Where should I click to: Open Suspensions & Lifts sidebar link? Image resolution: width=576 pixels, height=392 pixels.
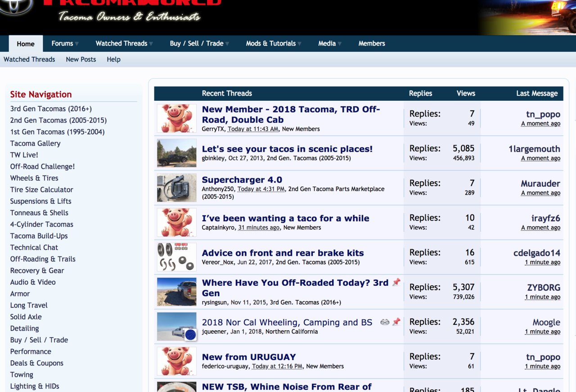[x=40, y=201]
